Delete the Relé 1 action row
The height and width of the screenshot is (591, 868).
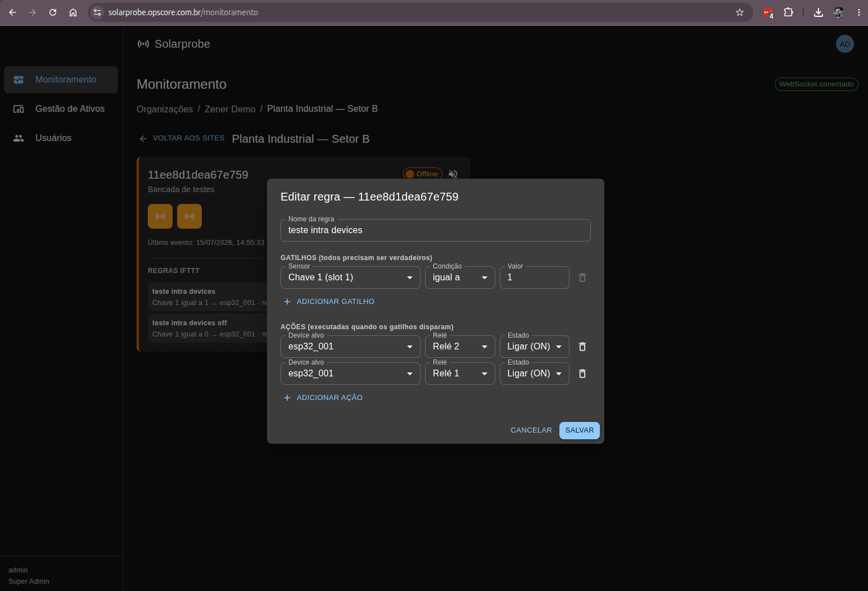582,374
